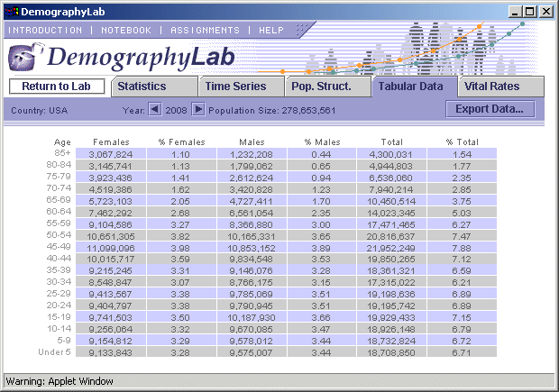559x392 pixels.
Task: Open the Statistics tab
Action: coord(154,87)
